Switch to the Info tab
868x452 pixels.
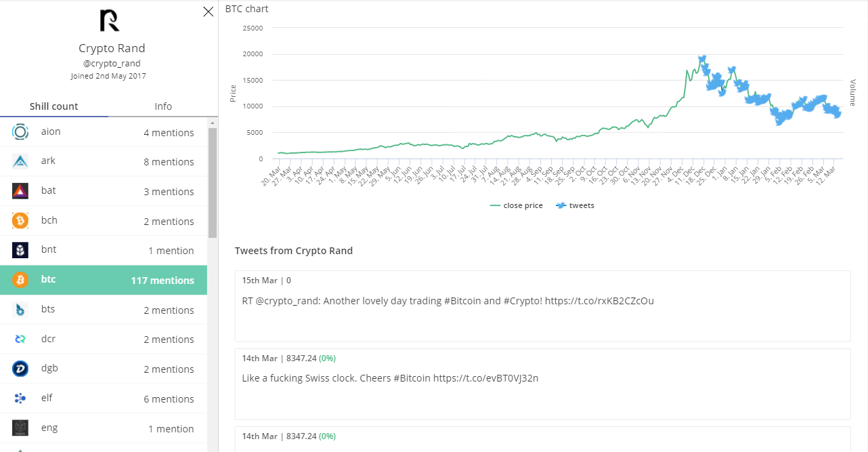click(x=163, y=106)
